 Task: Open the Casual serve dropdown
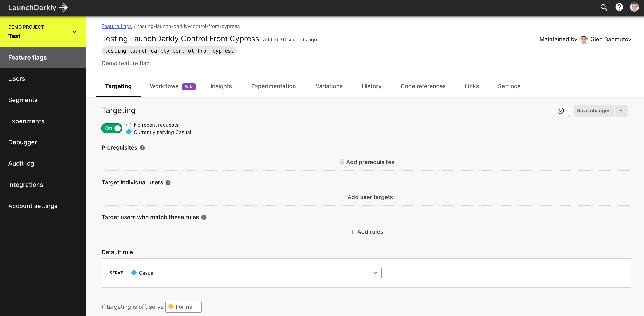[254, 272]
